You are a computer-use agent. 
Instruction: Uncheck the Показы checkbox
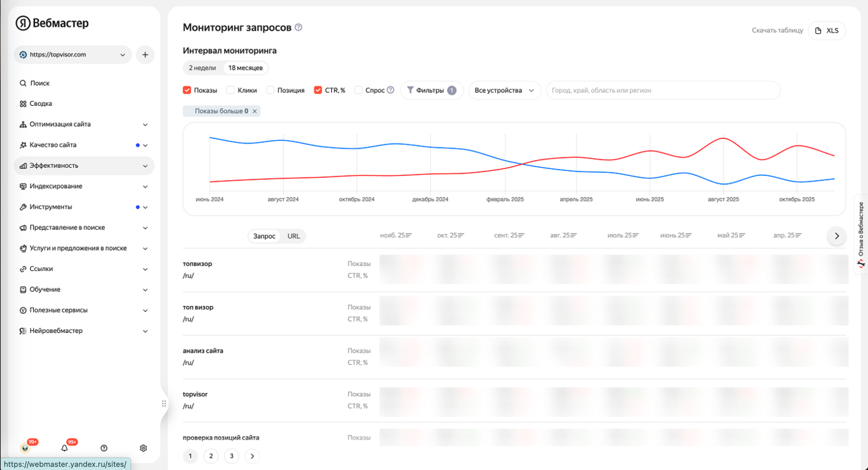click(x=187, y=91)
